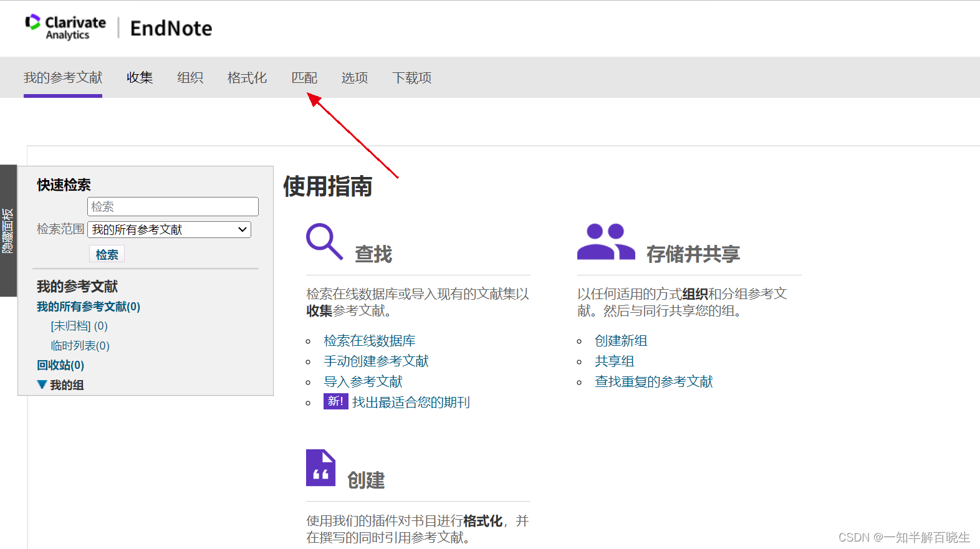Click the quick search input field

173,206
